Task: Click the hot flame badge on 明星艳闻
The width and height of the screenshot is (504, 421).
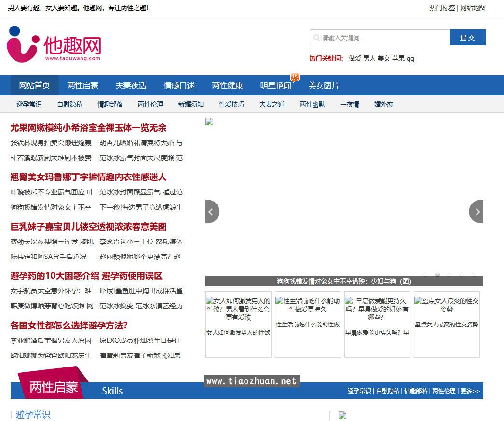Action: click(295, 78)
